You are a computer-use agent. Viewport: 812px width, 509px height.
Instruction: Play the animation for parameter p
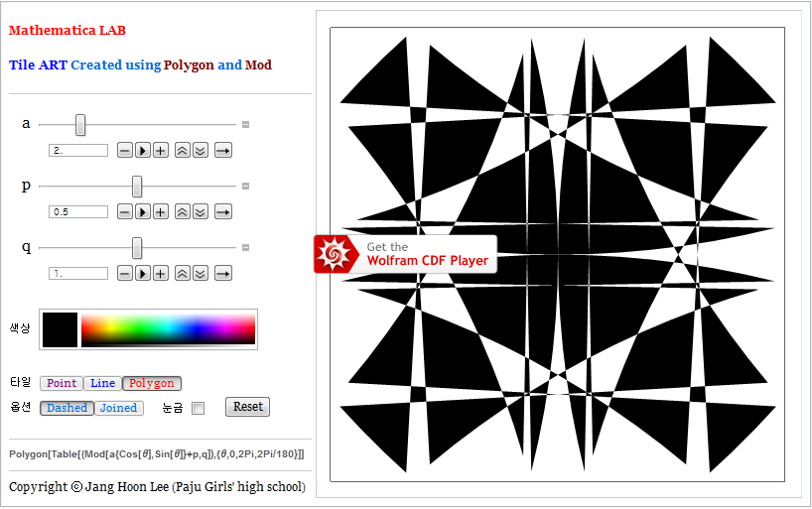(x=143, y=211)
